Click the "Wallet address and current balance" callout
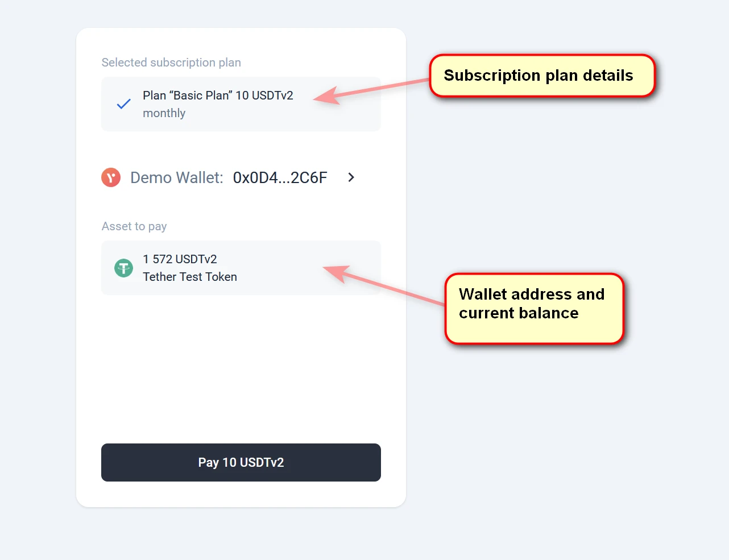This screenshot has width=729, height=560. pos(534,309)
